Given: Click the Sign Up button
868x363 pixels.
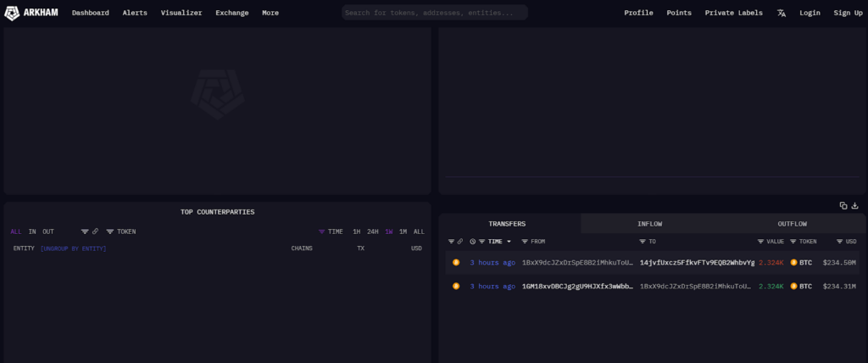Looking at the screenshot, I should 848,13.
